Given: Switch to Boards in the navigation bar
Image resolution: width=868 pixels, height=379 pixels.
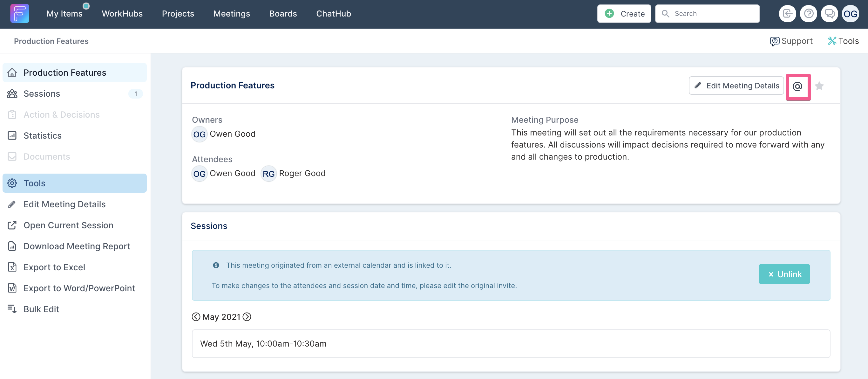Looking at the screenshot, I should [x=283, y=13].
